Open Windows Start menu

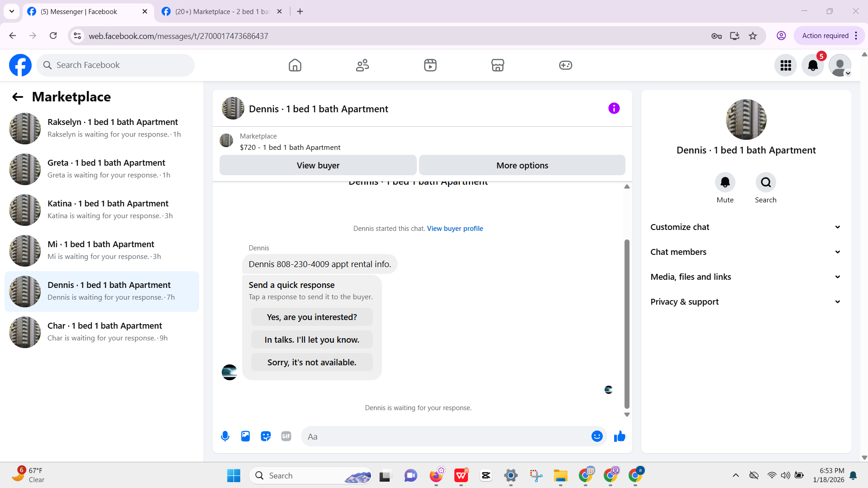click(234, 476)
